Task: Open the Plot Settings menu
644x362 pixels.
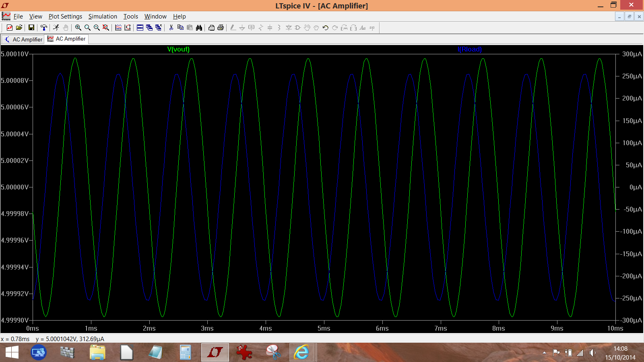Action: (65, 16)
